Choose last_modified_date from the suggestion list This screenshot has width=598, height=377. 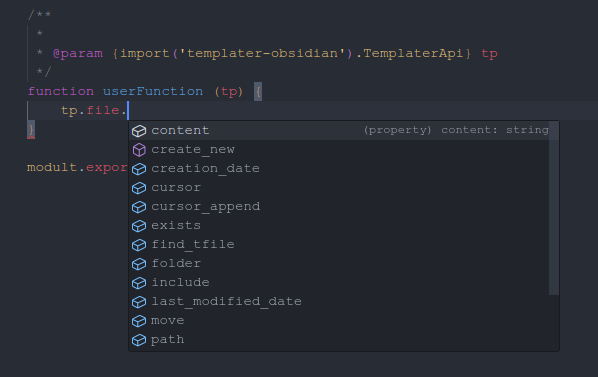pyautogui.click(x=339, y=302)
